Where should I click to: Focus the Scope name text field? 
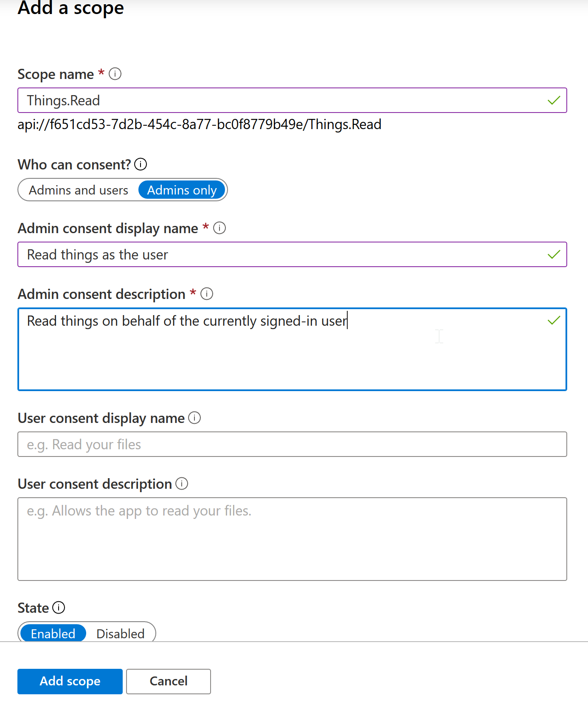pos(280,101)
